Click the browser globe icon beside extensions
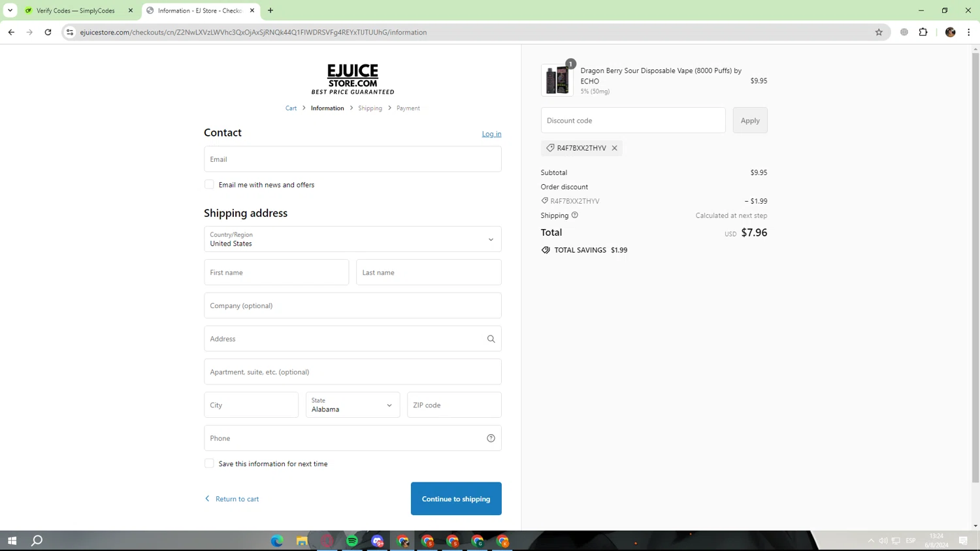 click(x=904, y=32)
